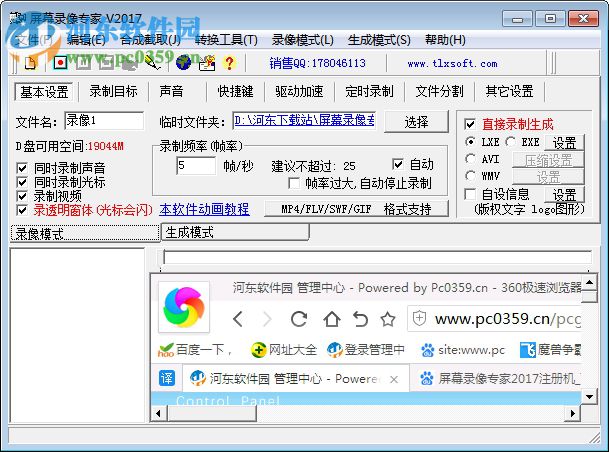
Task: Enable 帧率过大,自动停止录制 checkbox
Action: pos(294,183)
